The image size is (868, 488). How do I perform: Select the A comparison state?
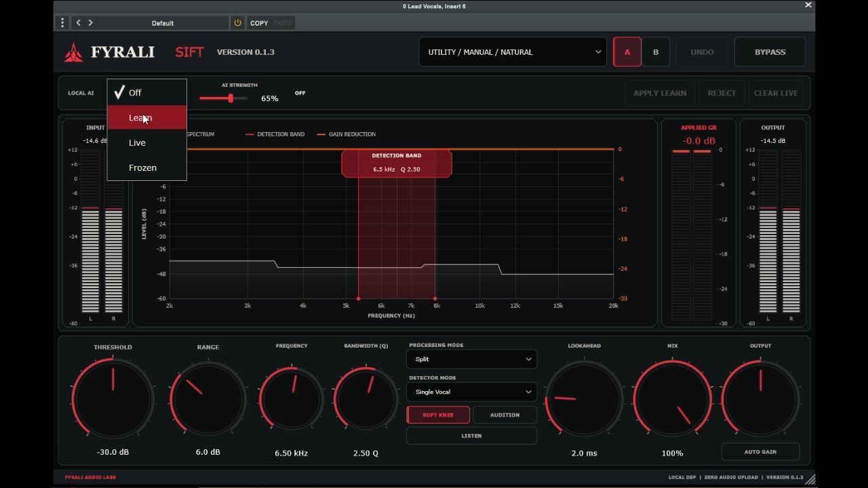point(627,52)
